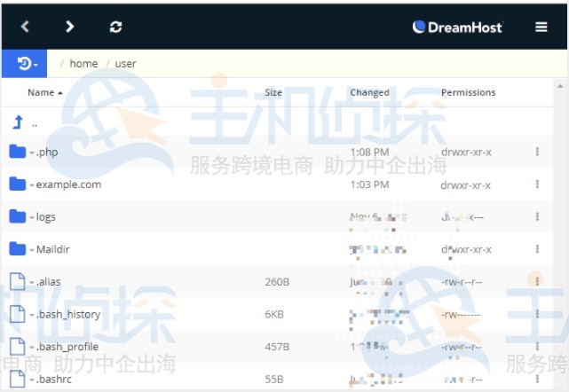Expand the dropdown arrow beside example.com

[32, 185]
